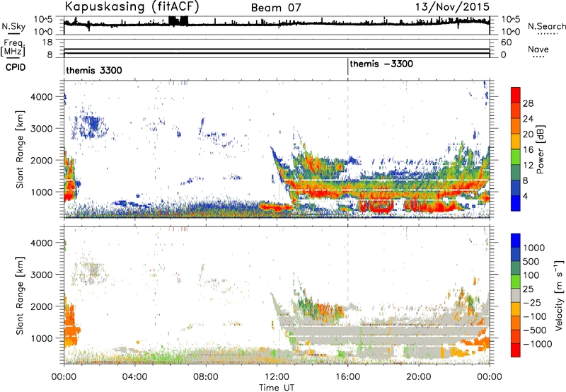Click the velocity colorbar's red bottom segment
Viewport: 566px width, 392px height.
tap(516, 350)
